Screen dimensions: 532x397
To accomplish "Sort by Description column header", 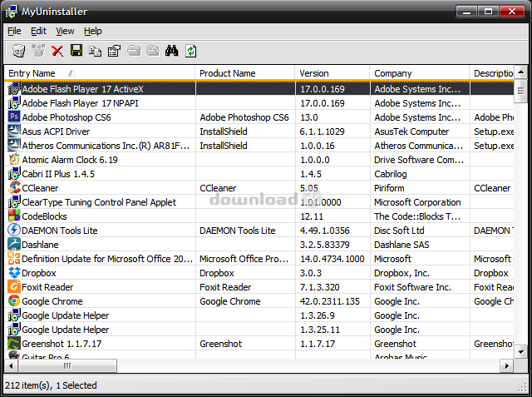I will (x=491, y=73).
